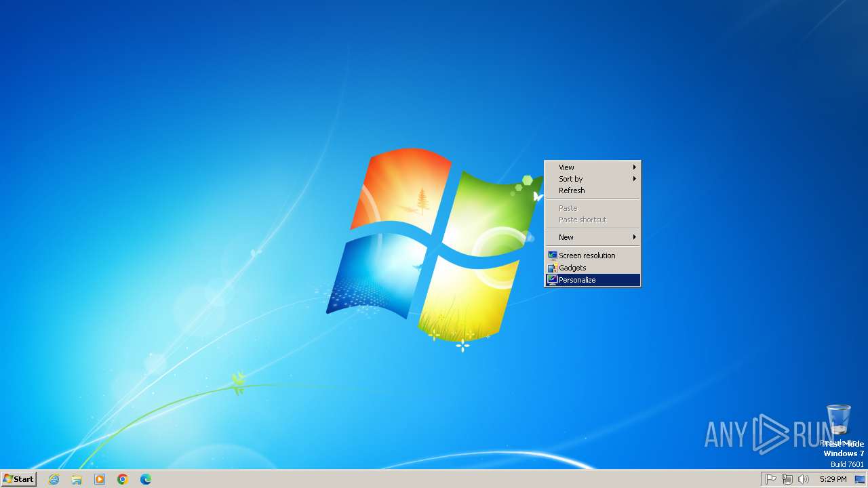
Task: Open Action Center flag icon in tray
Action: coord(771,479)
